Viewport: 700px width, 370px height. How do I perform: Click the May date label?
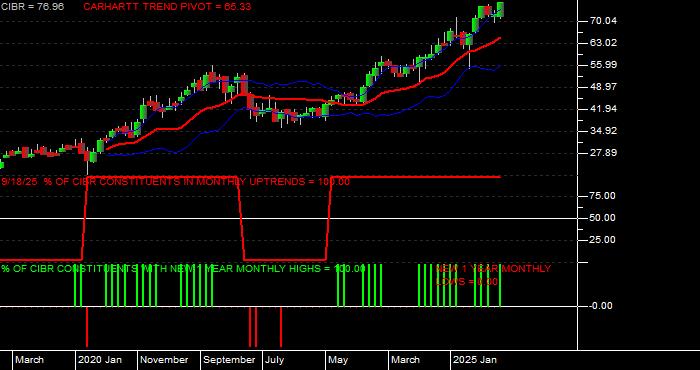point(338,360)
